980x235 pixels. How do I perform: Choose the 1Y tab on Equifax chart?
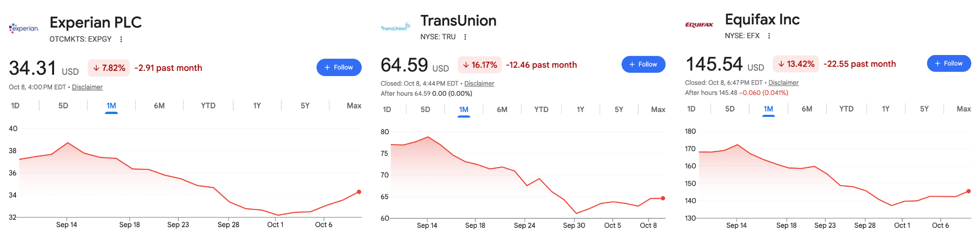pos(886,109)
